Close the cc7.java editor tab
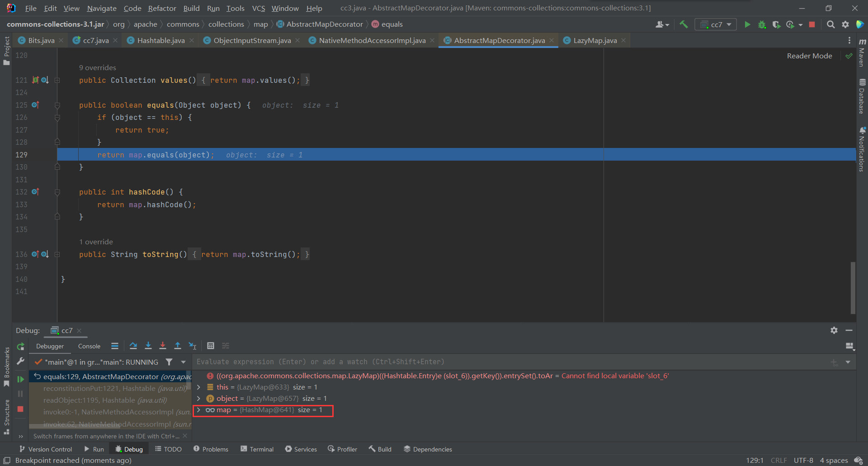The width and height of the screenshot is (868, 466). 115,41
